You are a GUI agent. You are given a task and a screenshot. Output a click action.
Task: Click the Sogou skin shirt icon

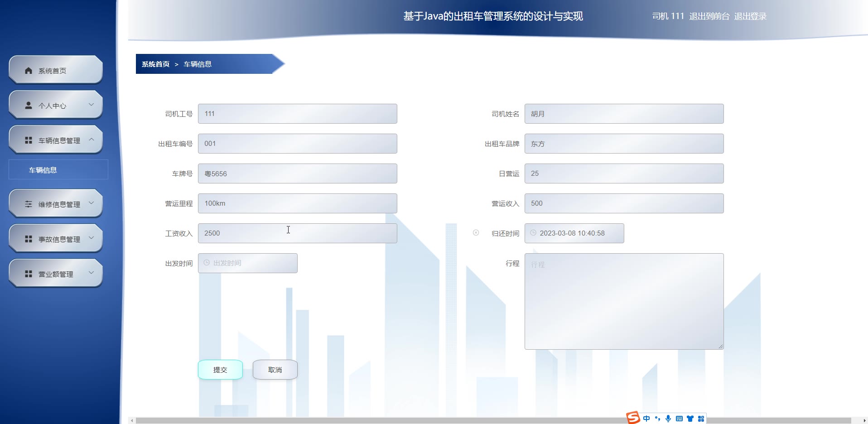690,419
